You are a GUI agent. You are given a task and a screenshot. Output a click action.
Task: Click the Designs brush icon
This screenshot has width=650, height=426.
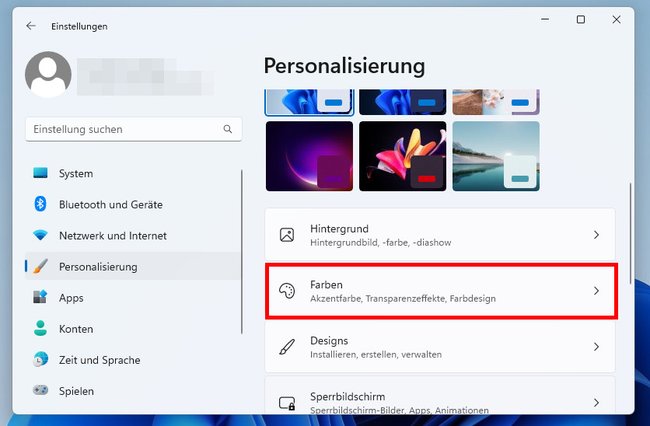(287, 347)
